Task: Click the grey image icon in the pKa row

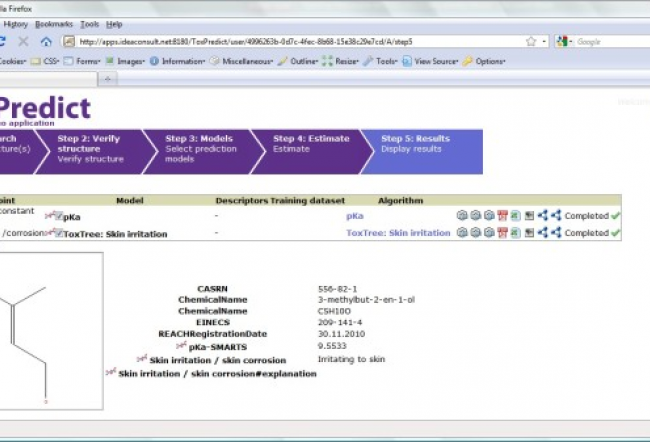Action: click(529, 216)
